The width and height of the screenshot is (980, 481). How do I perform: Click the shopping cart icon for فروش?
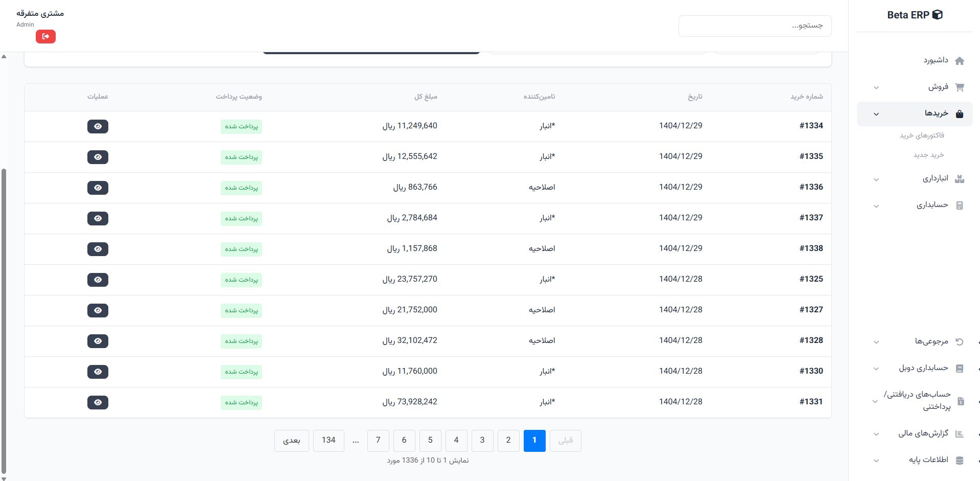[960, 87]
